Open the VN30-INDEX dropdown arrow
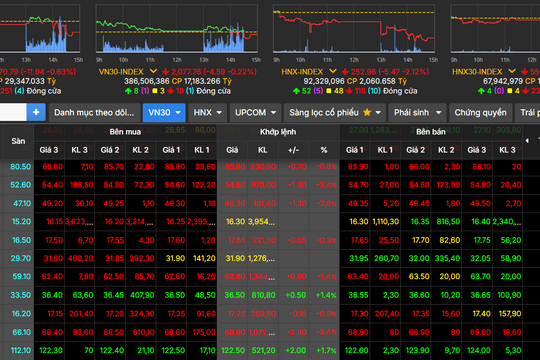Screen dimensions: 540x360 (x=153, y=71)
